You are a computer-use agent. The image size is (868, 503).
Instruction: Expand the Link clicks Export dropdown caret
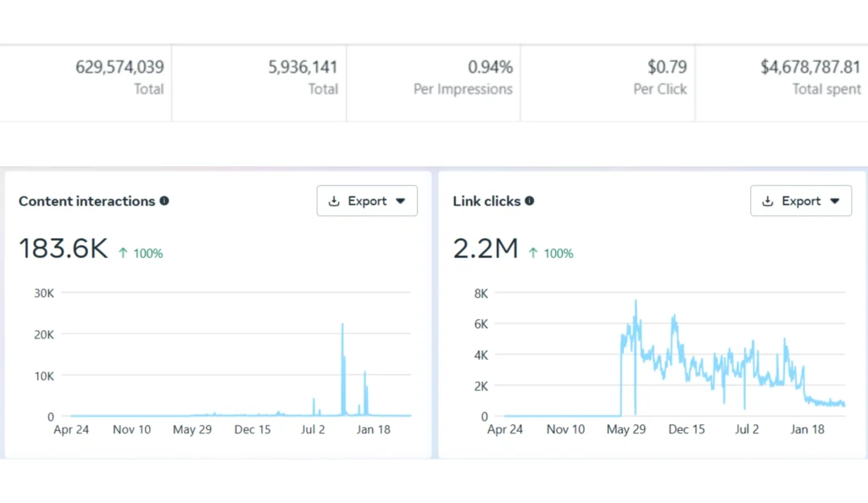(x=835, y=201)
